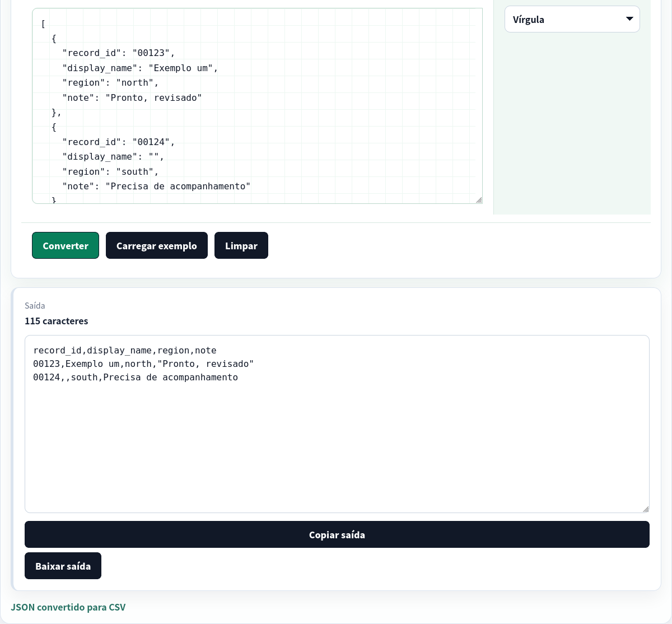Image resolution: width=672 pixels, height=624 pixels.
Task: Click the JSON line "record_id": "00123"
Action: [119, 53]
